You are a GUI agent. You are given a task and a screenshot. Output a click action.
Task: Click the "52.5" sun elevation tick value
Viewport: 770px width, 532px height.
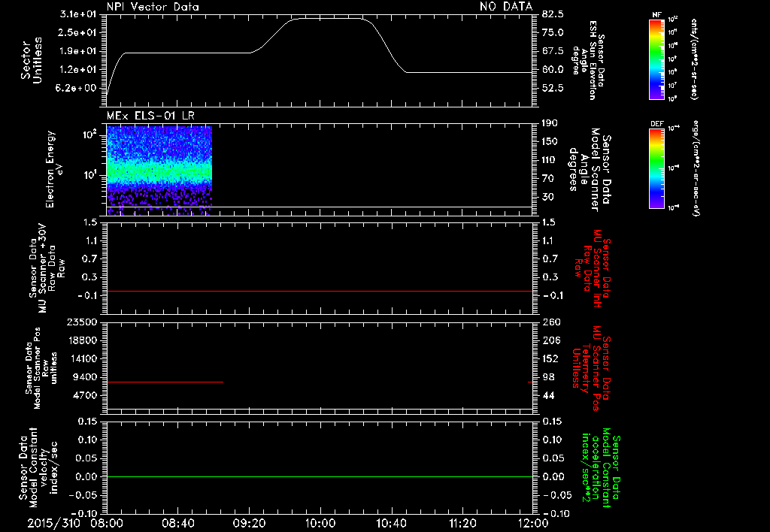pyautogui.click(x=553, y=88)
